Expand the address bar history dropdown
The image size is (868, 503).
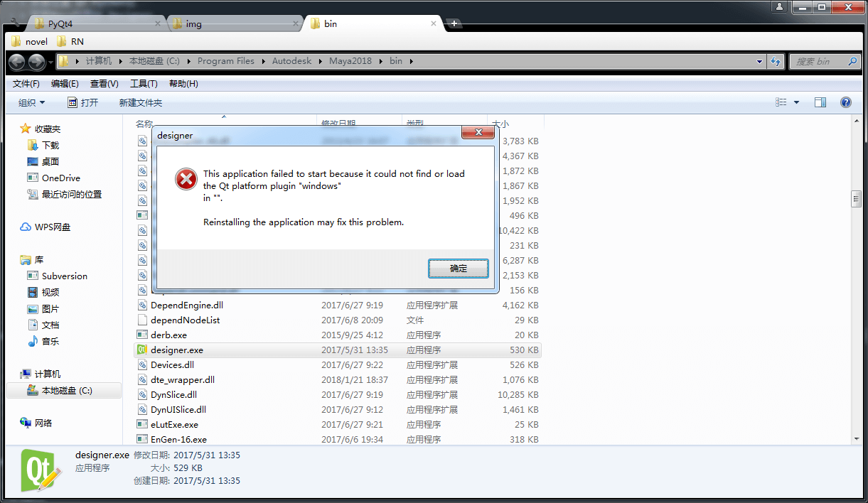[x=759, y=62]
